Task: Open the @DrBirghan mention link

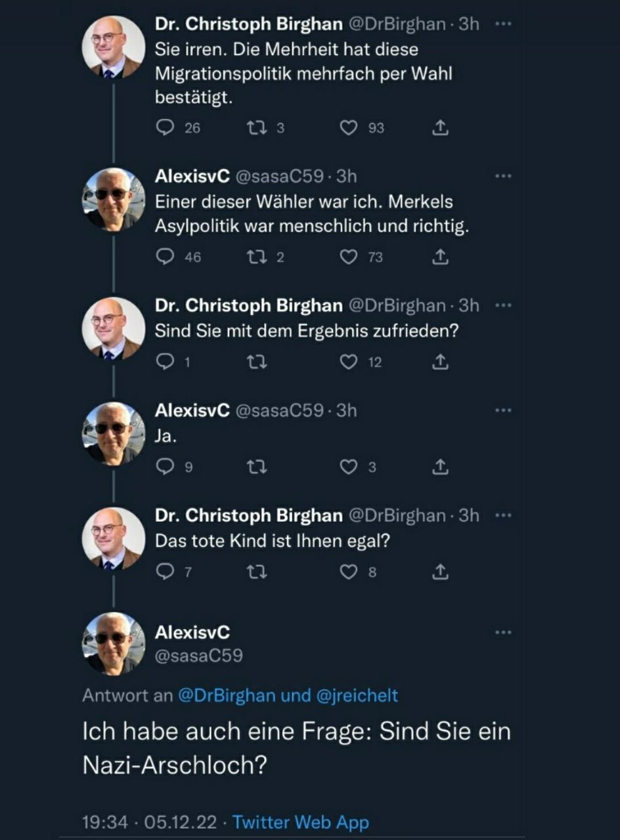Action: pos(226,696)
